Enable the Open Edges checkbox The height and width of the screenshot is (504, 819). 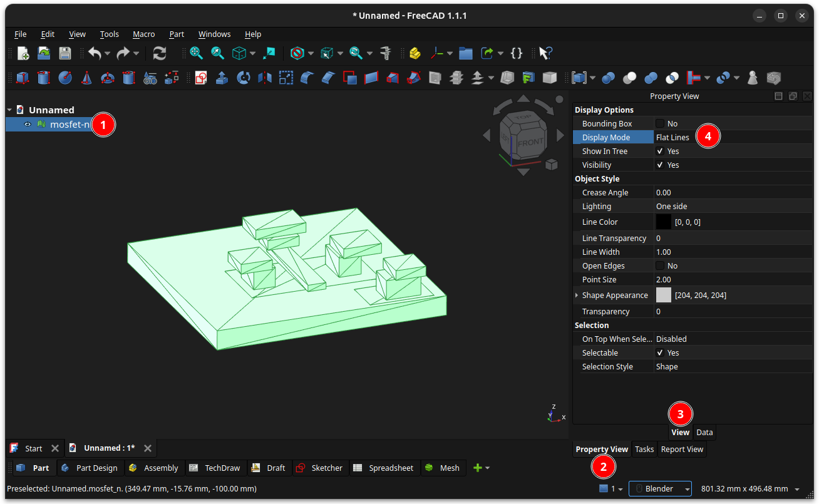click(x=660, y=265)
